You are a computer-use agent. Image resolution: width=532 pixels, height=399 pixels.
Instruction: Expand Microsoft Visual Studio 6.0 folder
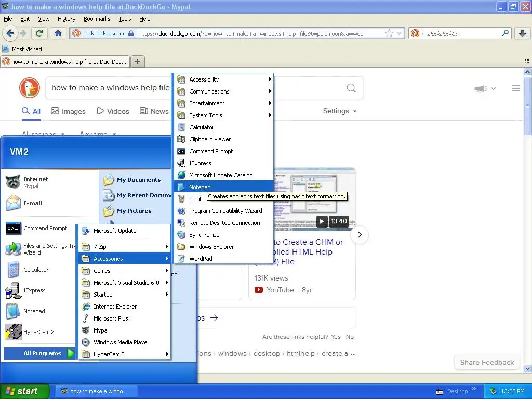[125, 282]
